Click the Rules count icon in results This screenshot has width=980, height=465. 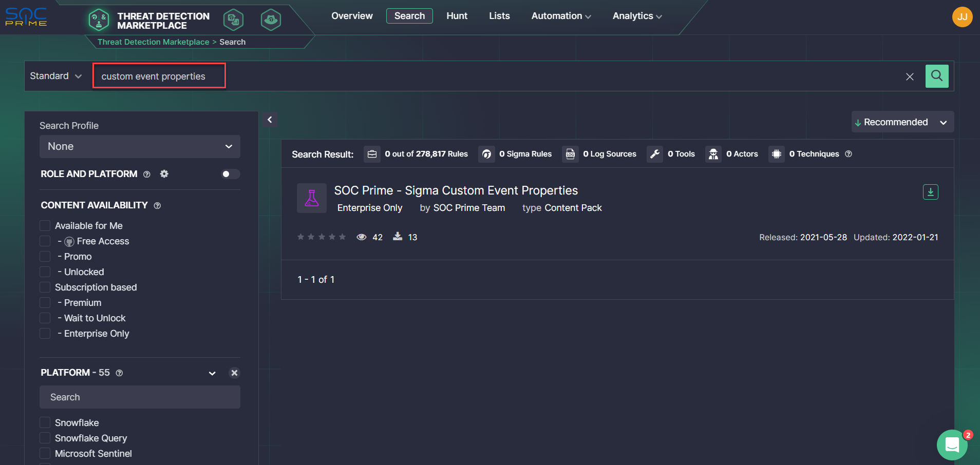[x=372, y=154]
